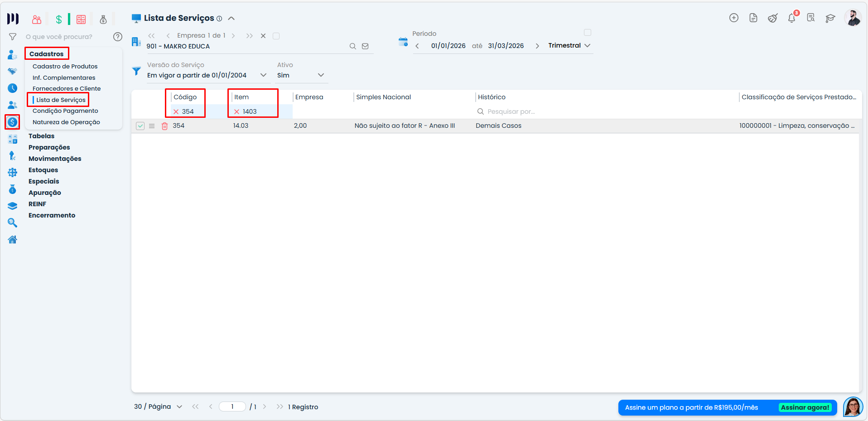
Task: Click the graduation cap icon
Action: point(830,18)
